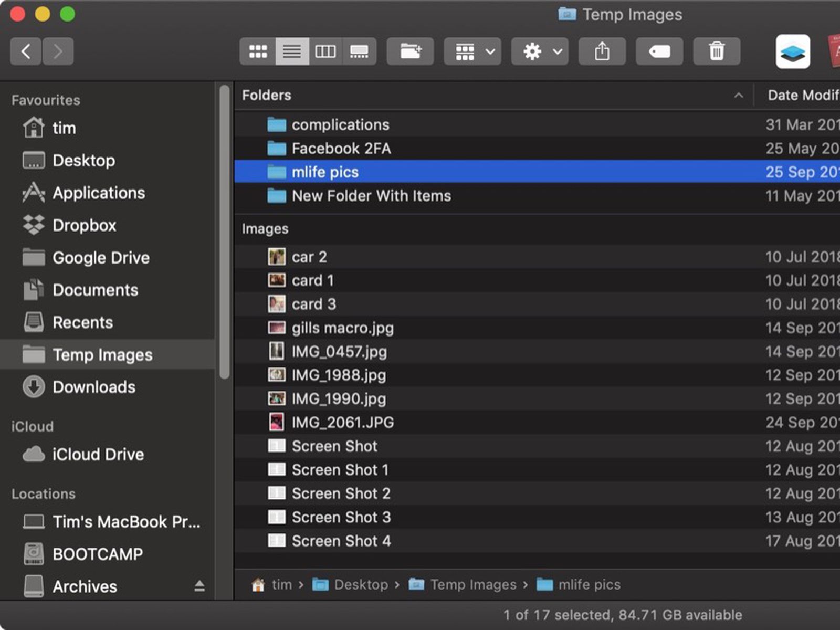Click the New Folder toolbar icon
The image size is (840, 630).
click(410, 51)
